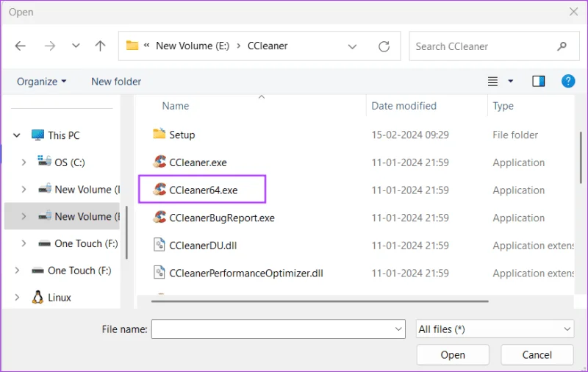Click the Open button
Viewport: 588px width, 372px height.
[x=453, y=355]
